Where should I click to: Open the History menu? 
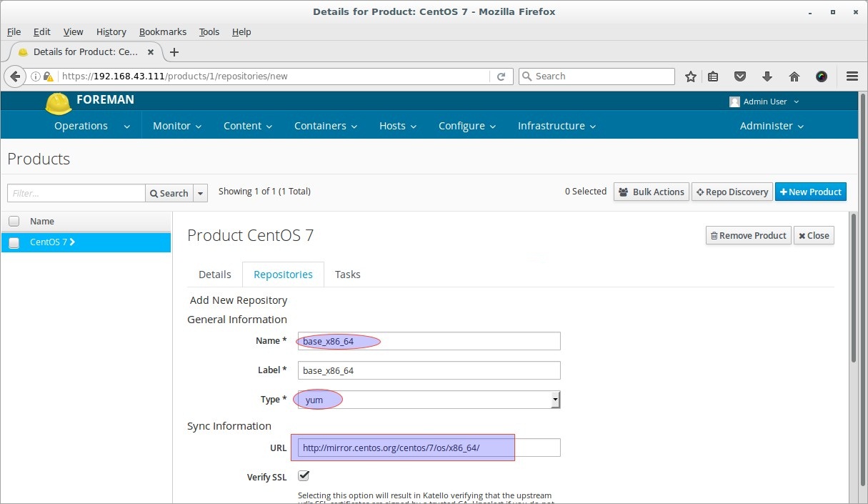tap(111, 31)
